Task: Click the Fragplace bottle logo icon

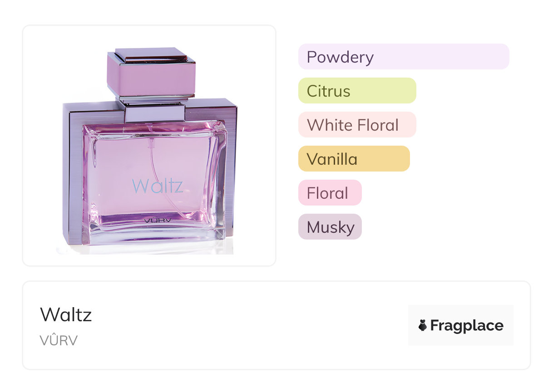Action: click(423, 325)
